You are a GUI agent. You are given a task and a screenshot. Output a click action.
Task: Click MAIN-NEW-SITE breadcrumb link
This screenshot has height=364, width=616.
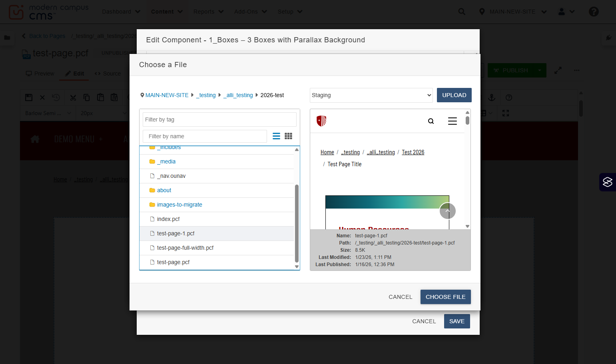pos(167,95)
